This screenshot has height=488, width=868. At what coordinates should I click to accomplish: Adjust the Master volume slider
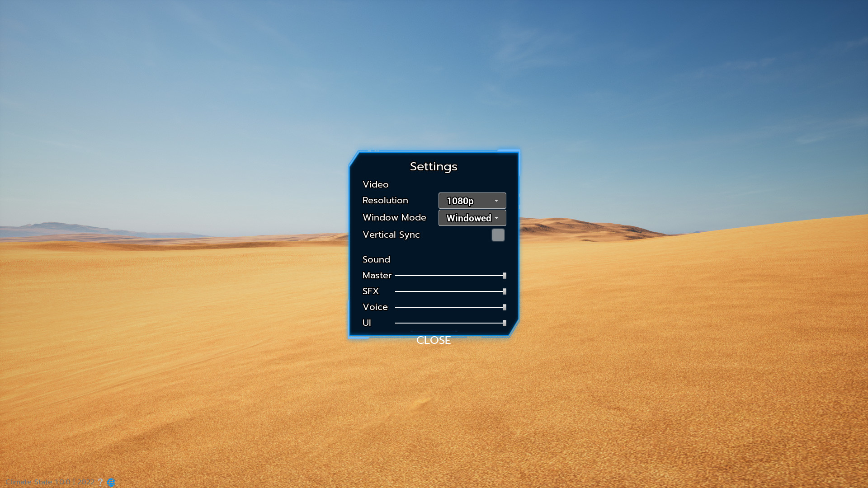coord(451,276)
